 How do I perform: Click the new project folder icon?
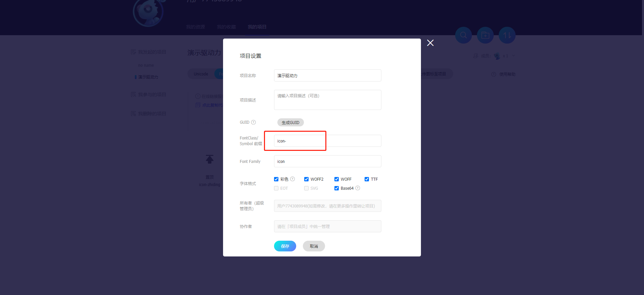[x=485, y=35]
